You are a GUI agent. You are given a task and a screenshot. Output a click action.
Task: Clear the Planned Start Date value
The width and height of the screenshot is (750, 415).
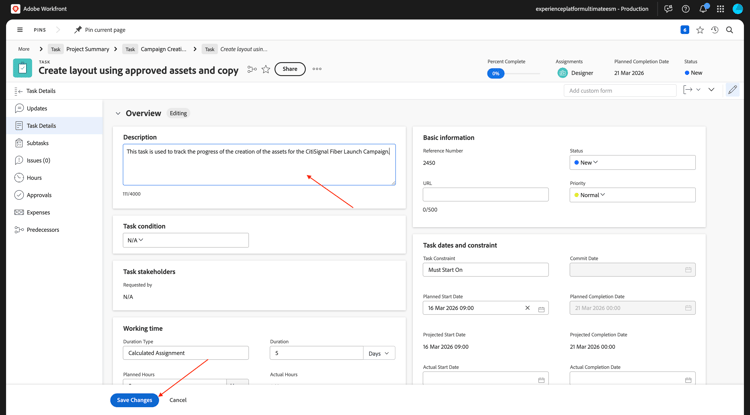click(x=528, y=308)
